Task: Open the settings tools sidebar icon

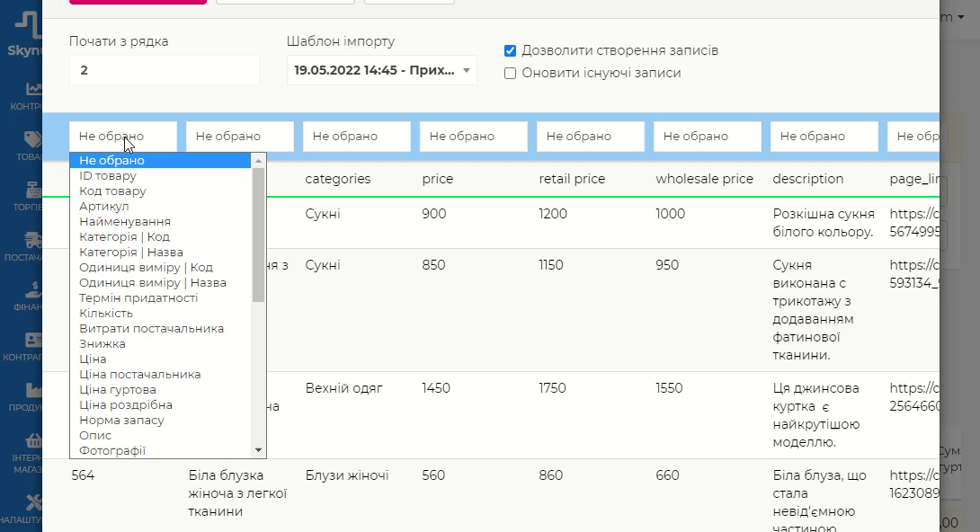Action: point(33,501)
